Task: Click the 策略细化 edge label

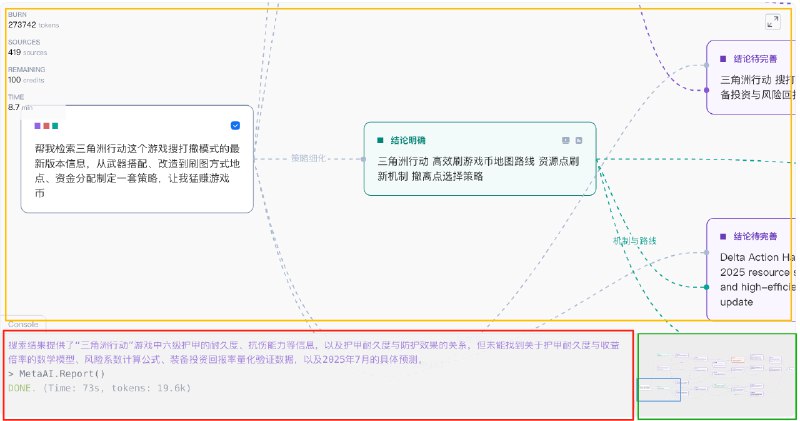Action: pos(308,158)
